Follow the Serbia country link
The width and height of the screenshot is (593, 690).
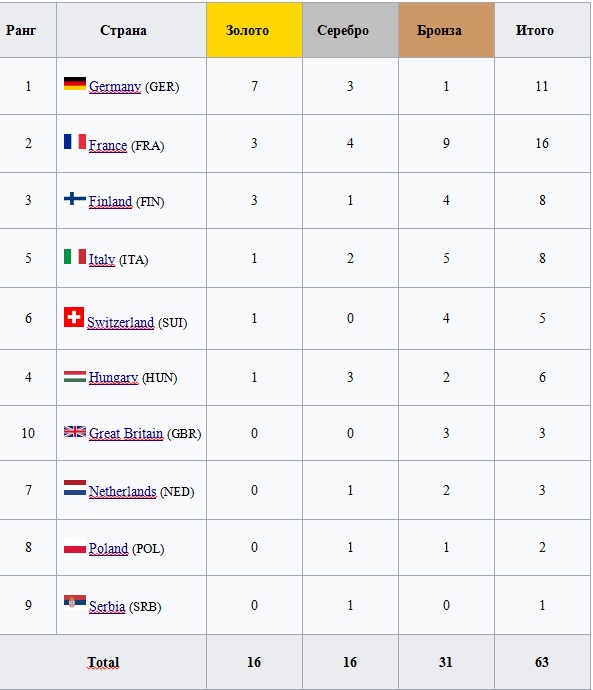click(x=107, y=606)
